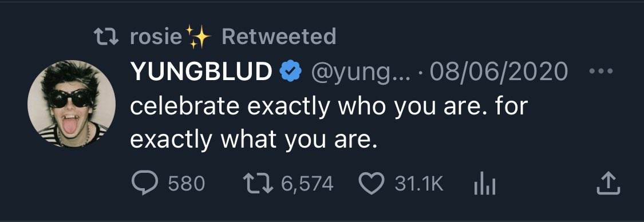Click tweet line 'exactly what you are.'

(254, 140)
